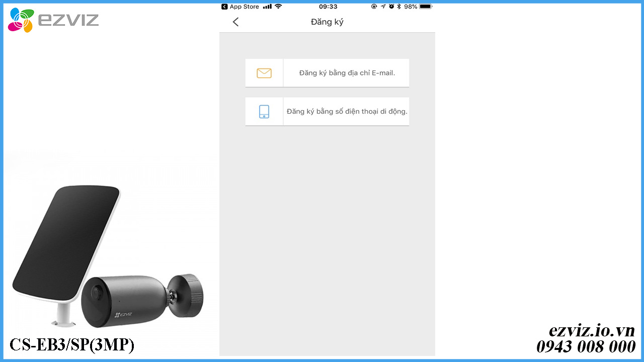Tap the alarm clock status icon
The width and height of the screenshot is (644, 362).
pos(391,7)
